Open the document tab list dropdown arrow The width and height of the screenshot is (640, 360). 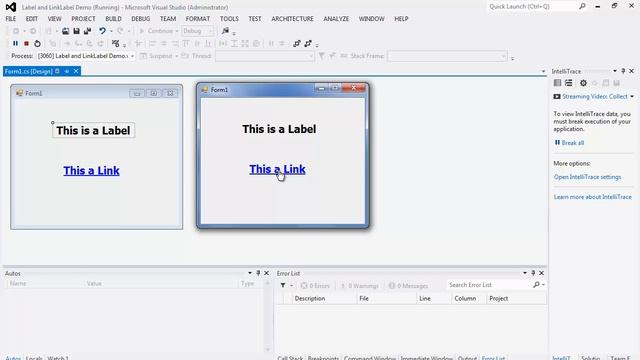click(x=543, y=71)
